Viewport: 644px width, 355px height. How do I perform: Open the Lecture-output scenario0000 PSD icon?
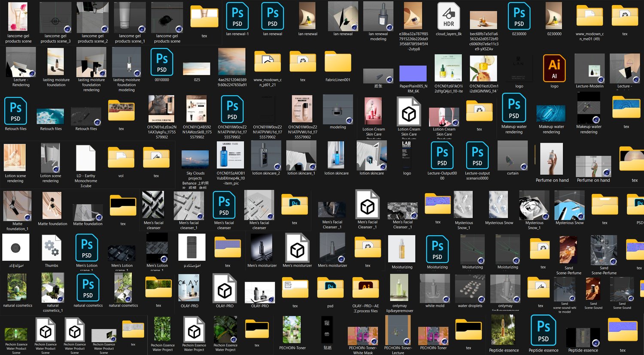[x=477, y=155]
